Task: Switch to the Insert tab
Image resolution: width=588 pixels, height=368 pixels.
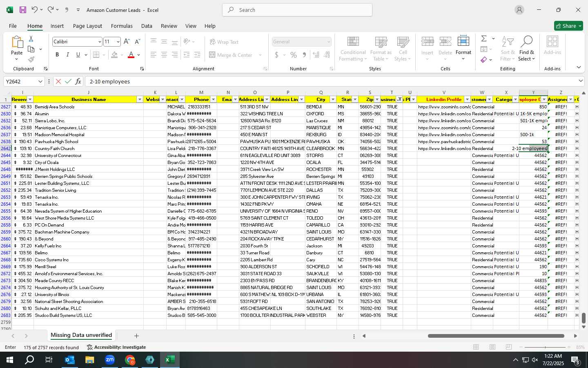Action: click(57, 26)
